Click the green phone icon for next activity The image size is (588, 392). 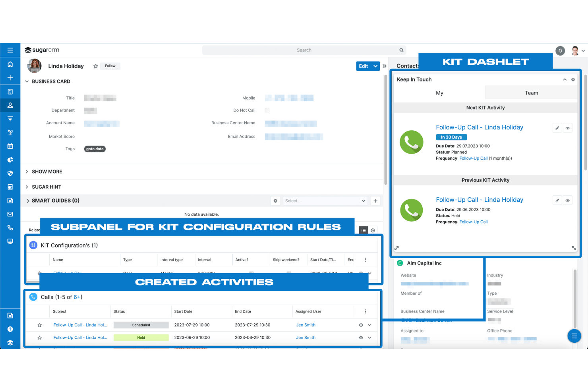point(412,142)
